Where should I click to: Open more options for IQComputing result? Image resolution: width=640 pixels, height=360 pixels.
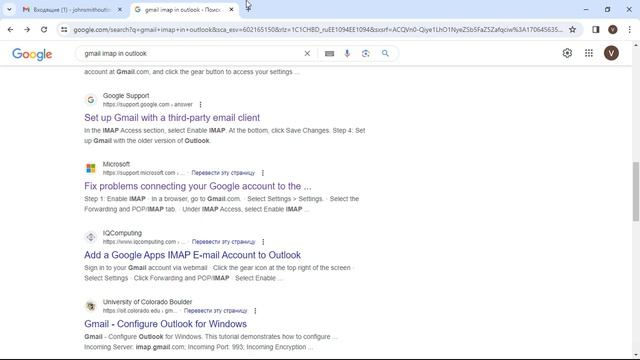[263, 242]
